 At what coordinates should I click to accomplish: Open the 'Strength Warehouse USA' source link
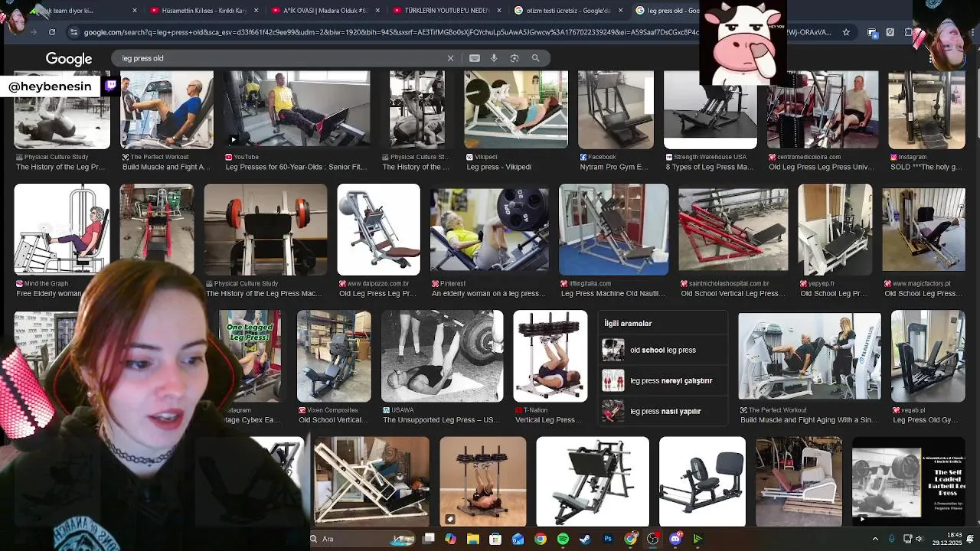710,157
